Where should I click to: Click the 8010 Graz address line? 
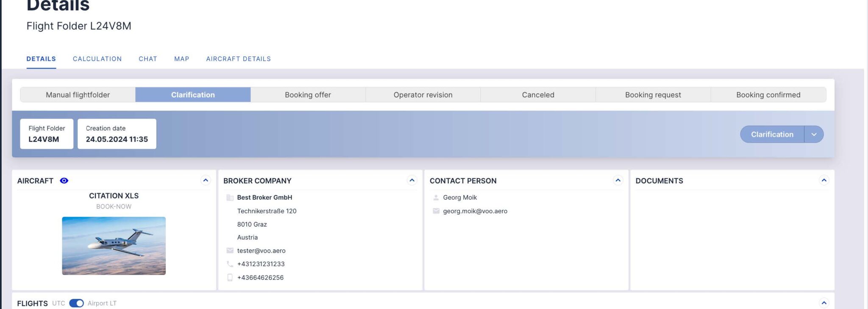pos(252,224)
